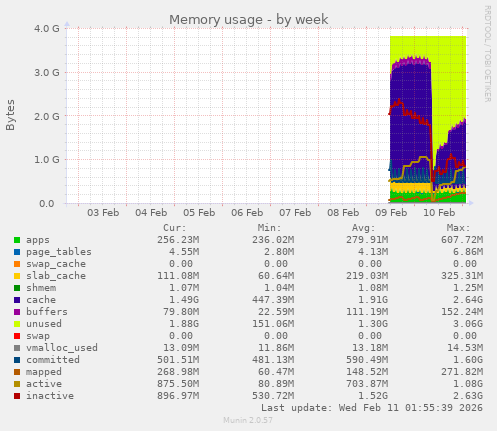Click the buffers purple legend swatch
The height and width of the screenshot is (431, 497).
point(17,312)
